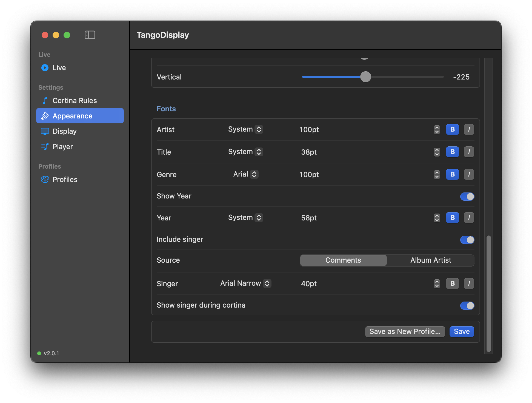532x403 pixels.
Task: Click the Singer 40pt size field
Action: 309,284
